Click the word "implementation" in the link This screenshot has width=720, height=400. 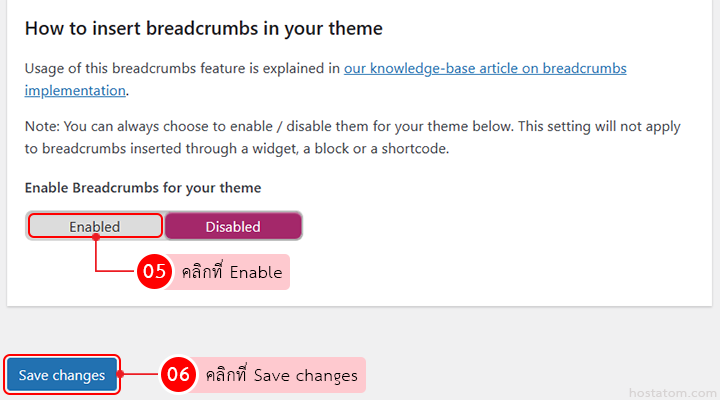(75, 90)
